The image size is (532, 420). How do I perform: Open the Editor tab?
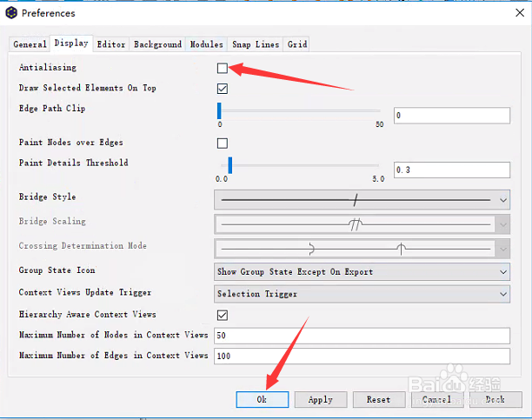pos(111,44)
